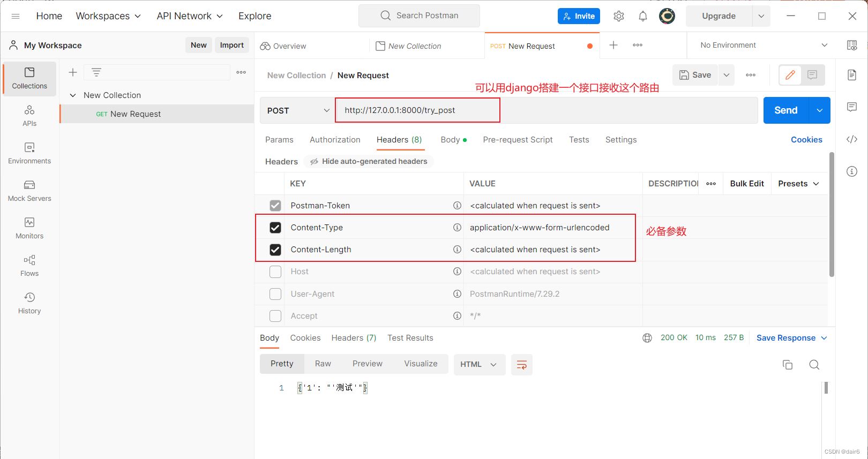This screenshot has height=459, width=868.
Task: Click the Send button
Action: point(785,110)
